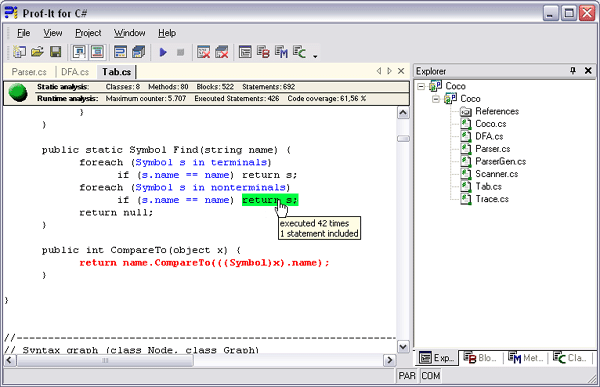
Task: Click the green status ball indicator
Action: point(18,93)
